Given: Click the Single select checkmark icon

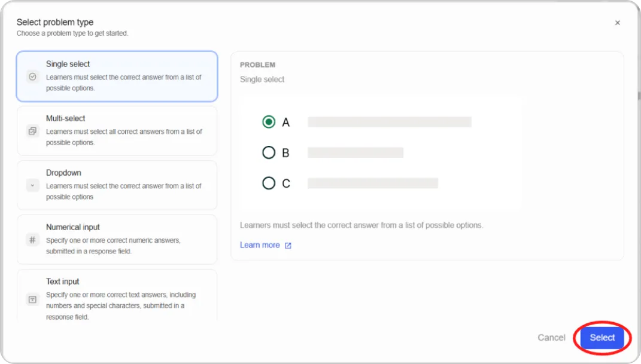Looking at the screenshot, I should pyautogui.click(x=33, y=77).
